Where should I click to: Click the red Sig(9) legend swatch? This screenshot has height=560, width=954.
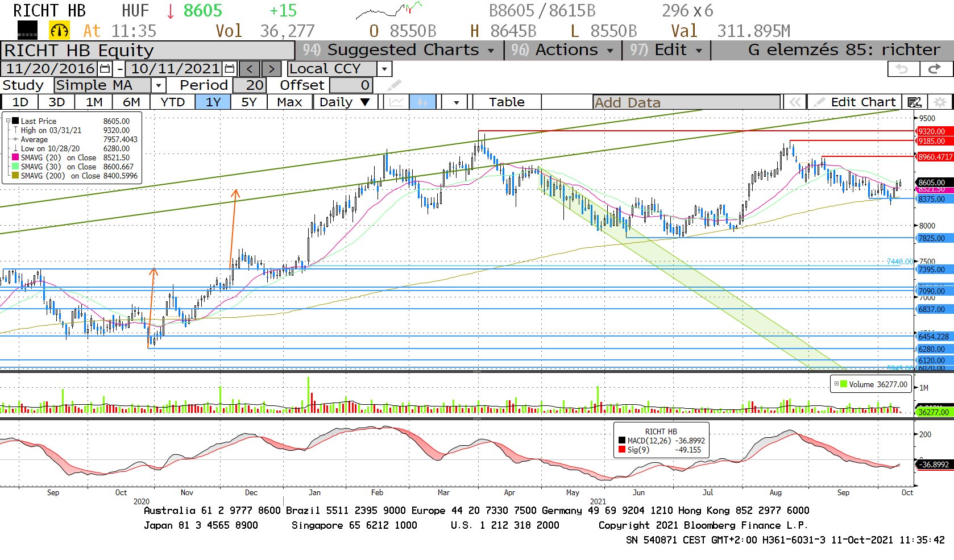pos(622,450)
